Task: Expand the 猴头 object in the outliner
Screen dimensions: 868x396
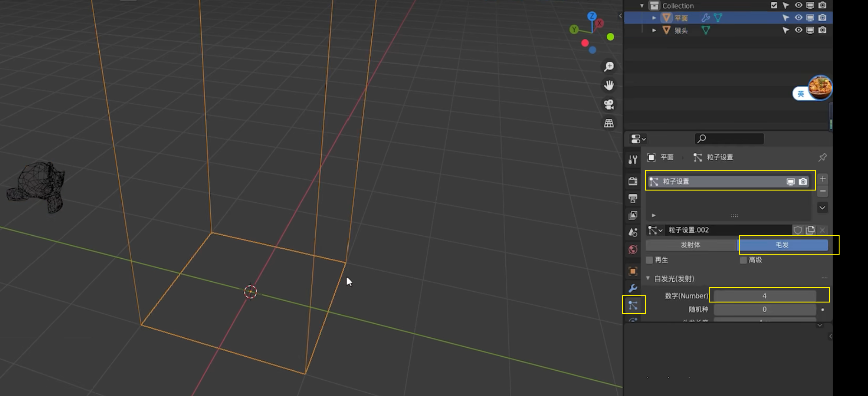Action: point(654,30)
